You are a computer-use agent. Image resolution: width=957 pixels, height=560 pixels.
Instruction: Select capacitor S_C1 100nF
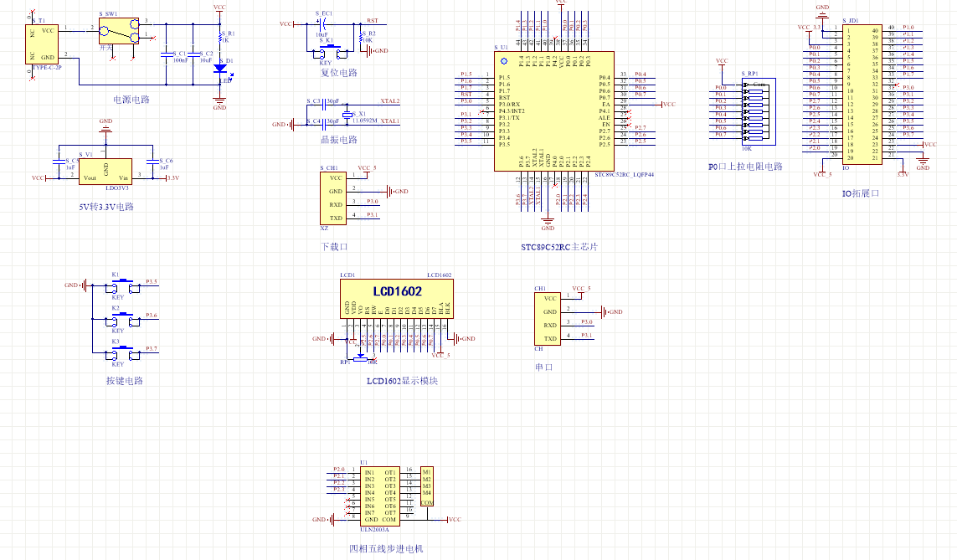click(x=166, y=55)
